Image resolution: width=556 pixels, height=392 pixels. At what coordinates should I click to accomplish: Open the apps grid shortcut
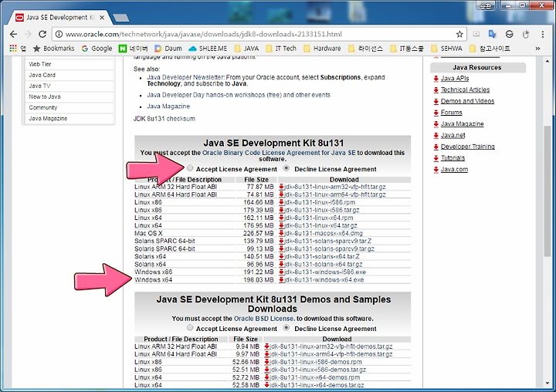[13, 48]
